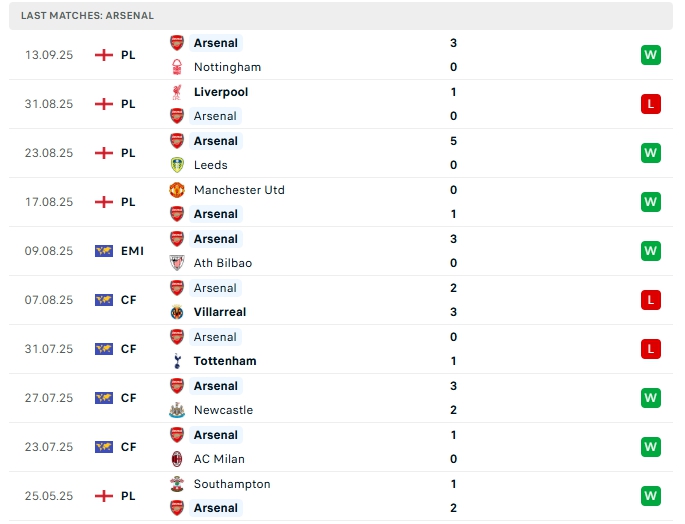The width and height of the screenshot is (685, 524).
Task: Click the Ath Bilbao crest icon
Action: pos(177,263)
